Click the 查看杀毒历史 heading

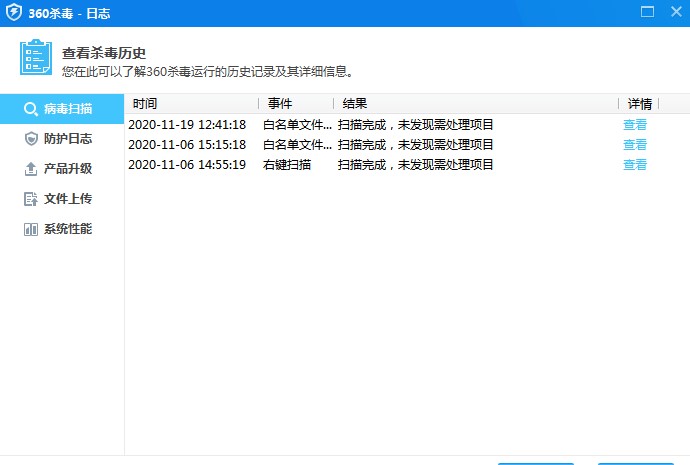[x=104, y=53]
